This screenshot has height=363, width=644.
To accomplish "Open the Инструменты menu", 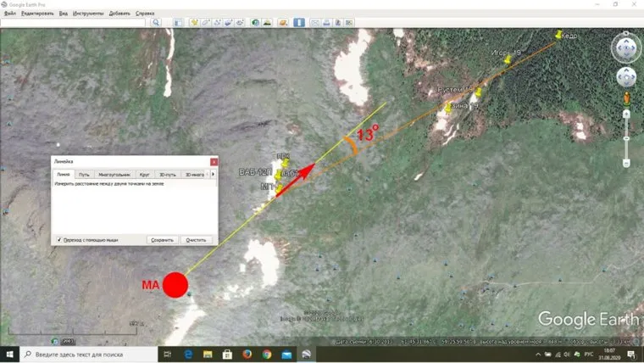I will coord(88,14).
